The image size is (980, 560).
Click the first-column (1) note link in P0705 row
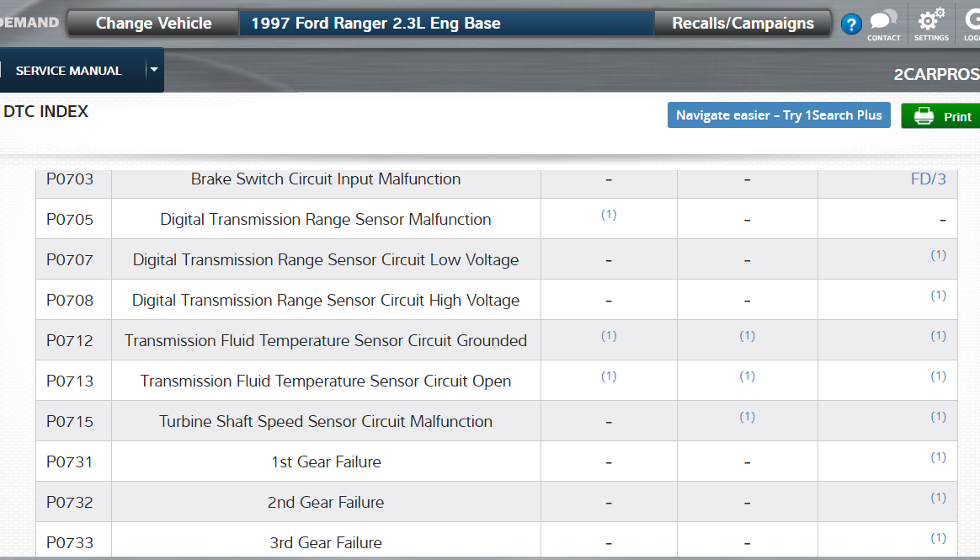(x=609, y=215)
